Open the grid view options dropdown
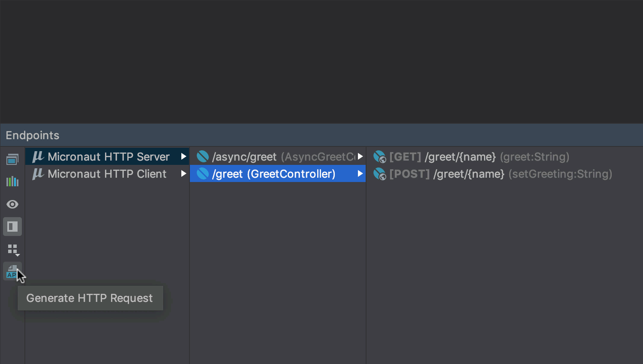The height and width of the screenshot is (364, 643). click(x=13, y=250)
